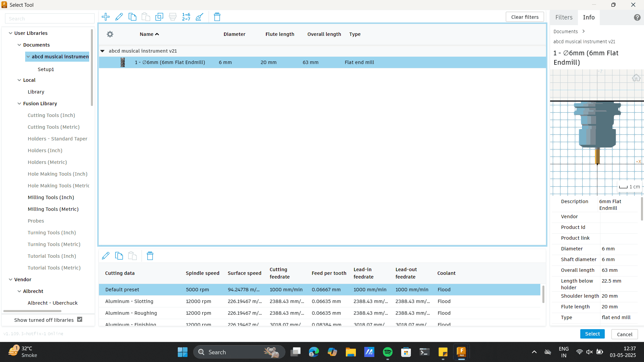The width and height of the screenshot is (644, 362).
Task: Click the Edit tool pencil icon in top toolbar
Action: [x=119, y=17]
